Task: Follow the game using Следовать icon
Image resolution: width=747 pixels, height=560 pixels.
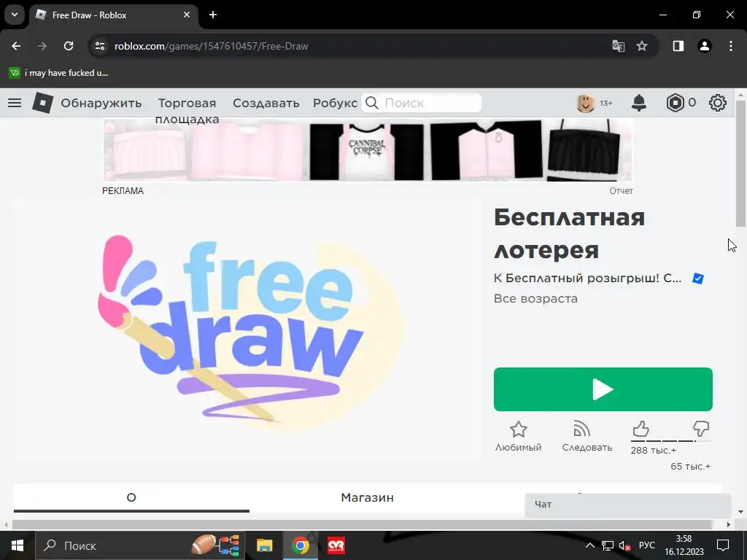Action: 581,429
